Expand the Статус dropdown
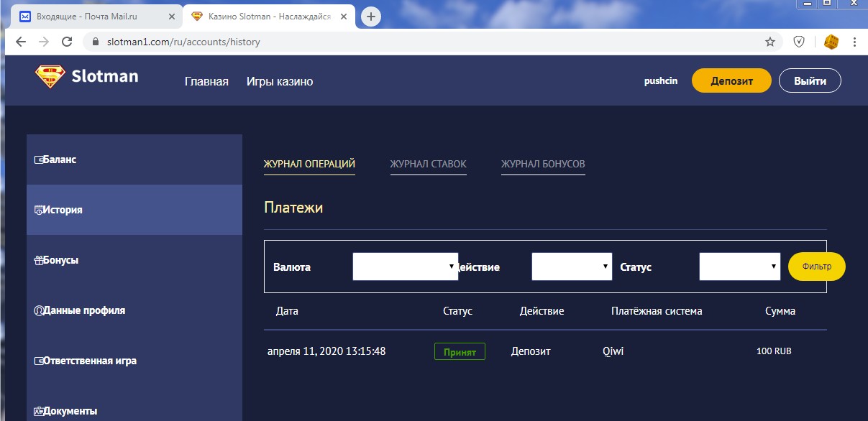This screenshot has width=868, height=421. click(x=740, y=267)
